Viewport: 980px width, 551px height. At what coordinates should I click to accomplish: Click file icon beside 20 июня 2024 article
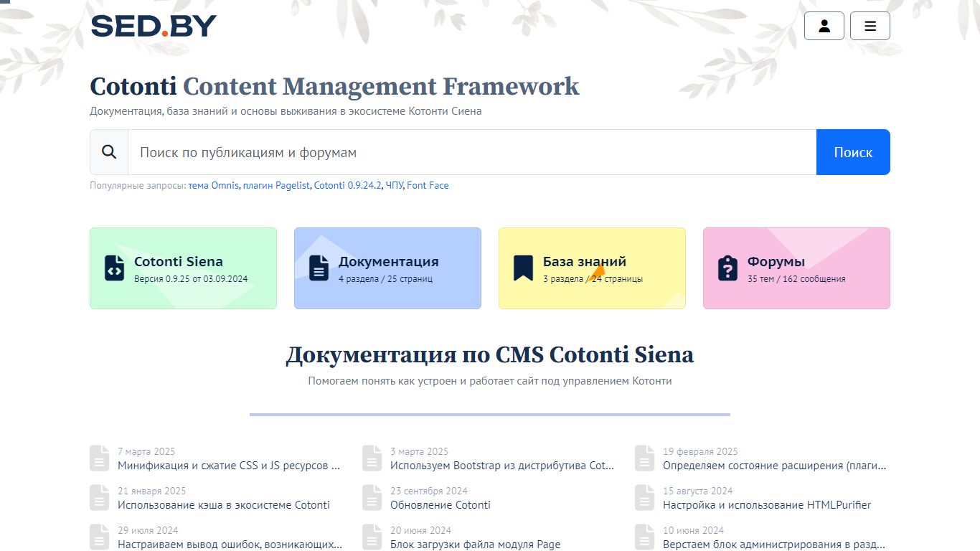coord(372,537)
